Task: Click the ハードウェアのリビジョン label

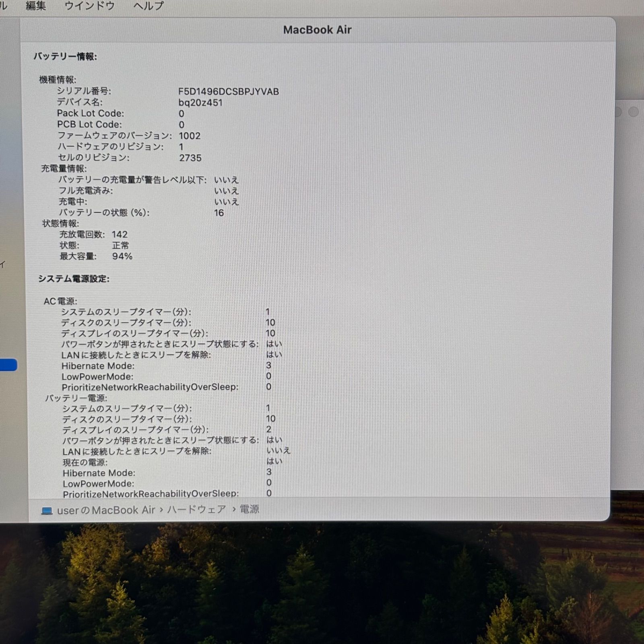Action: (111, 147)
